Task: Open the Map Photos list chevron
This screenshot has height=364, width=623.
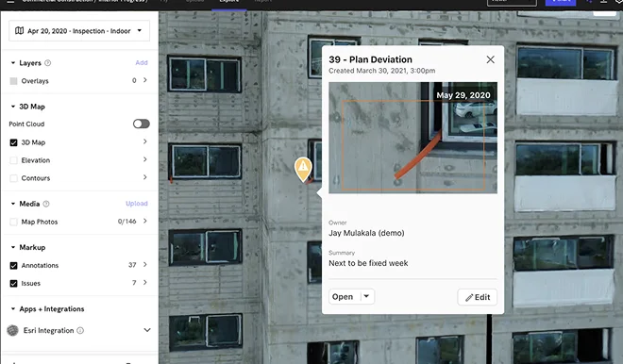Action: coord(145,221)
